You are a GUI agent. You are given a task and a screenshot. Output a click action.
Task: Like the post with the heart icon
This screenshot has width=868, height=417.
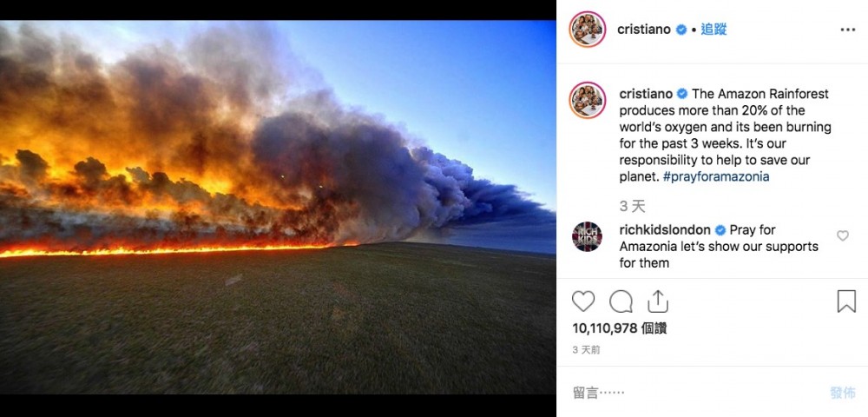[583, 301]
